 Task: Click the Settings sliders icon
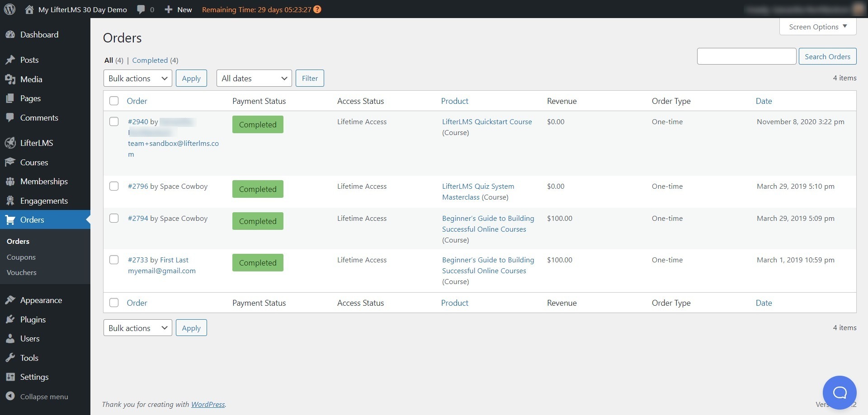pos(10,377)
